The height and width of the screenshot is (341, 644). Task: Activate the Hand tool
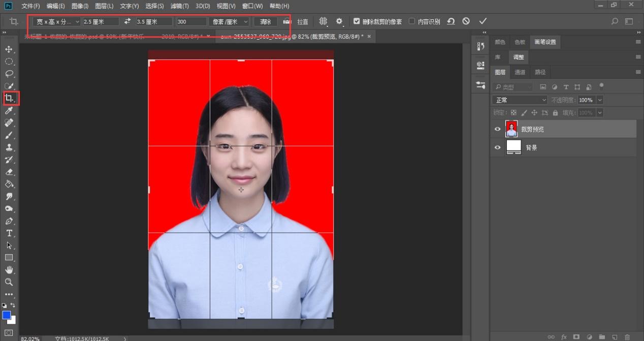[9, 270]
